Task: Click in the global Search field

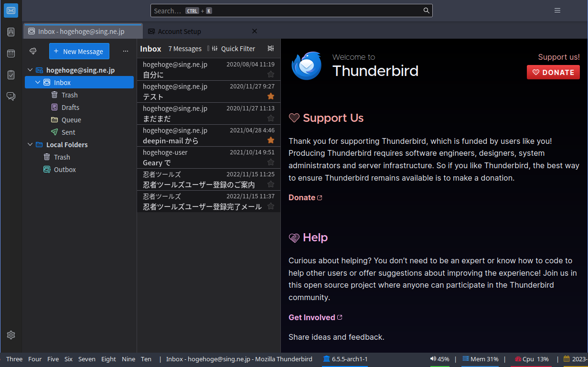Action: pos(291,11)
